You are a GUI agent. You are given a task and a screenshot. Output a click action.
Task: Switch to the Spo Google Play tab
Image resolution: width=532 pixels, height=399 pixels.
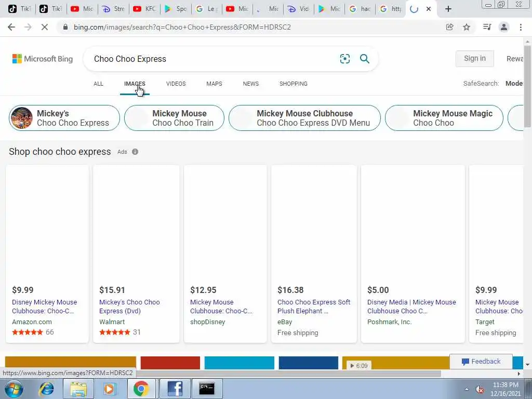176,9
